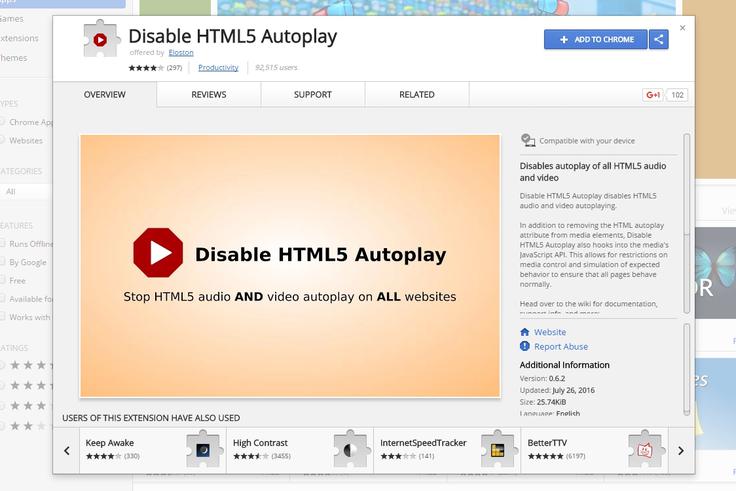Select Extensions in the background sidebar
Screen dimensions: 736x491
pos(19,38)
